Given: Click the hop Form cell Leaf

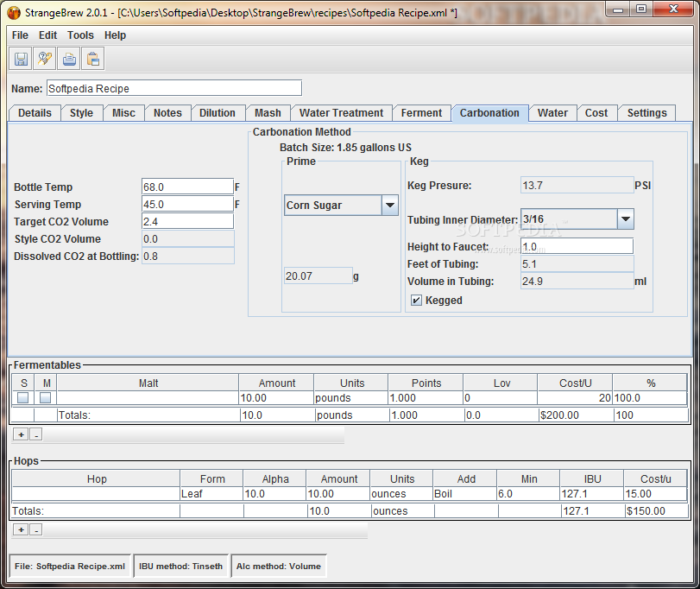Looking at the screenshot, I should click(x=211, y=494).
